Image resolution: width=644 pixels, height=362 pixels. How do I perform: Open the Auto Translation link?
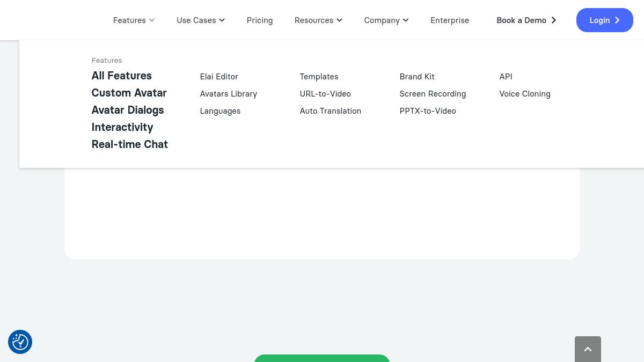pos(331,111)
